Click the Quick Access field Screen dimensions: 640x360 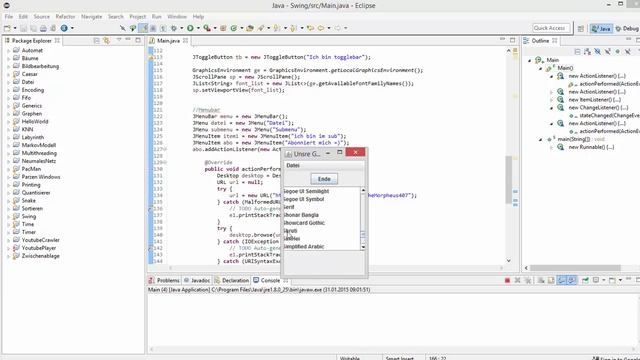coord(551,28)
